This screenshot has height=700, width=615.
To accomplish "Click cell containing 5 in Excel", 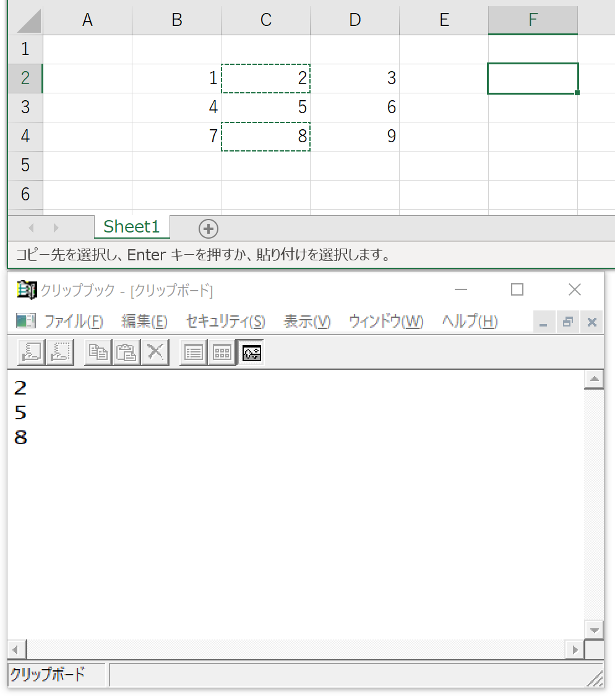I will coord(266,107).
